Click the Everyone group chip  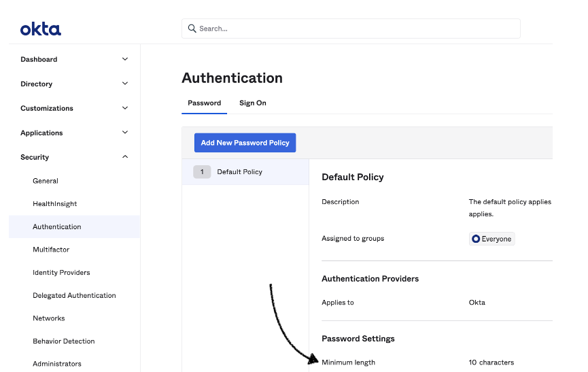pyautogui.click(x=491, y=239)
